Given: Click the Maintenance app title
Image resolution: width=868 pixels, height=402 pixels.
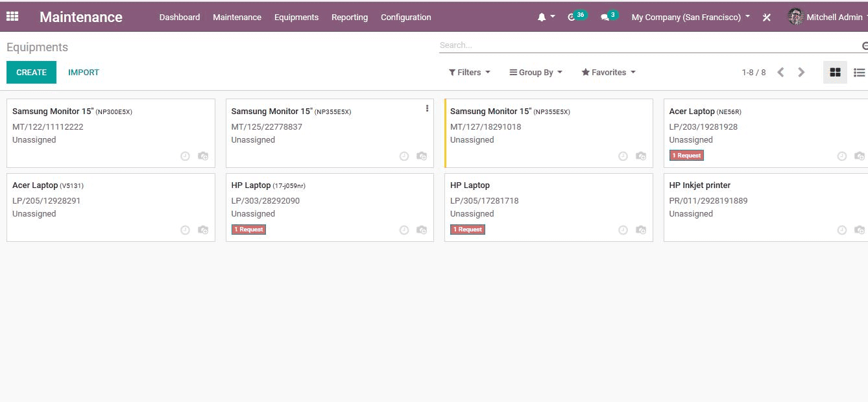Looking at the screenshot, I should coord(81,18).
